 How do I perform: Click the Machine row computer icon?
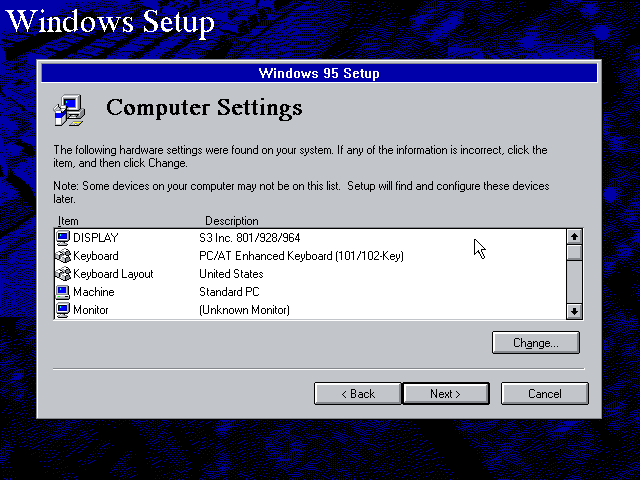coord(63,292)
